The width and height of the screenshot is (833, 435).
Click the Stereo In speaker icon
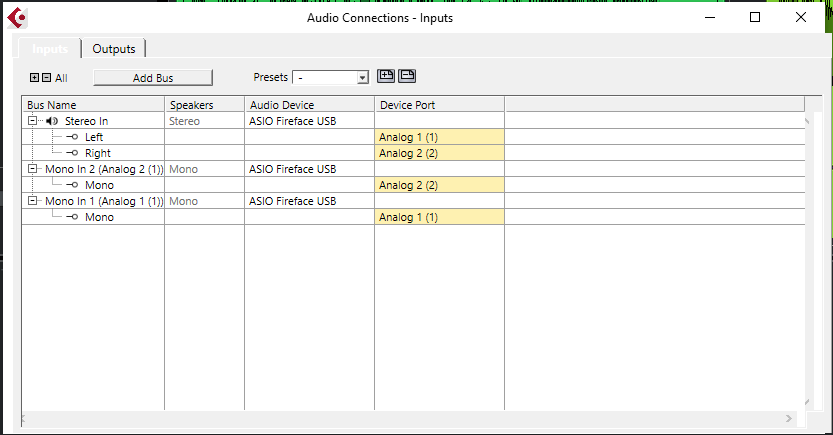point(52,121)
